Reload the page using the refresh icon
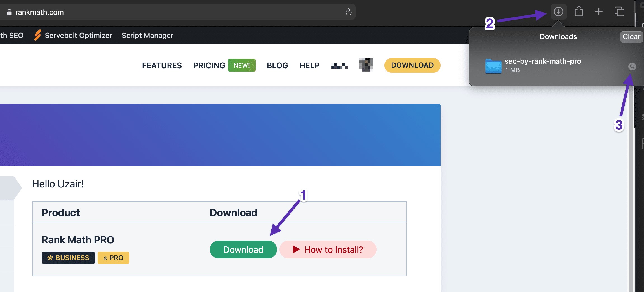 tap(348, 12)
